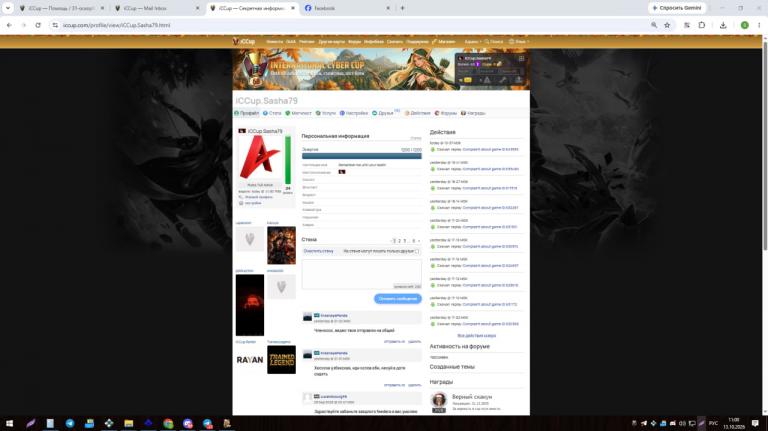Screen dimensions: 768x431
Task: Open the fiery poster thumbnail
Action: click(281, 245)
